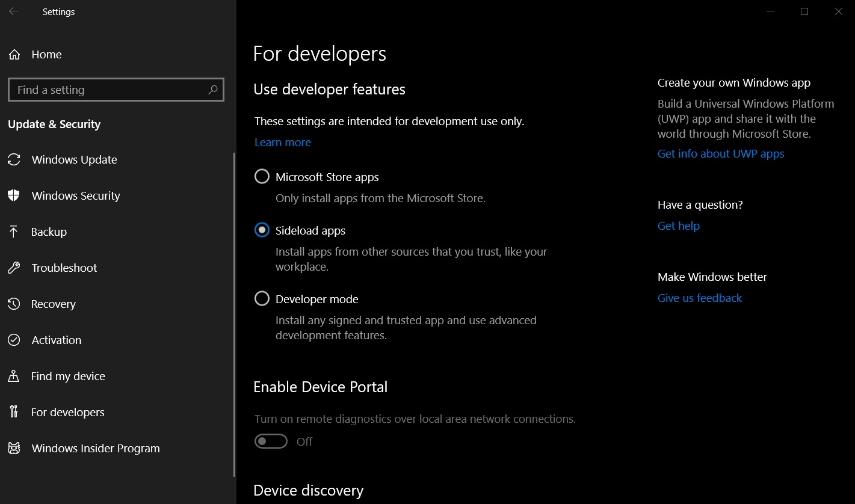Enable the Developer mode radio button
This screenshot has height=504, width=855.
pos(262,299)
